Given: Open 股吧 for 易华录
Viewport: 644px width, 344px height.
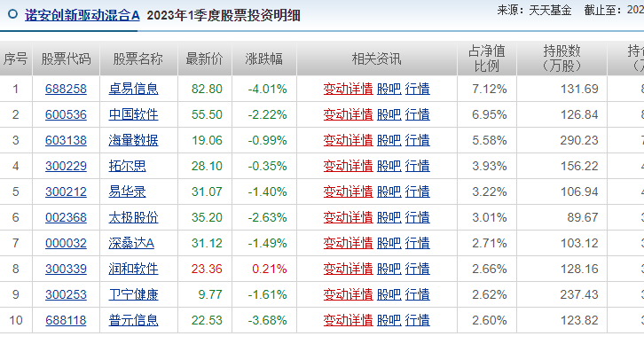Looking at the screenshot, I should tap(389, 192).
